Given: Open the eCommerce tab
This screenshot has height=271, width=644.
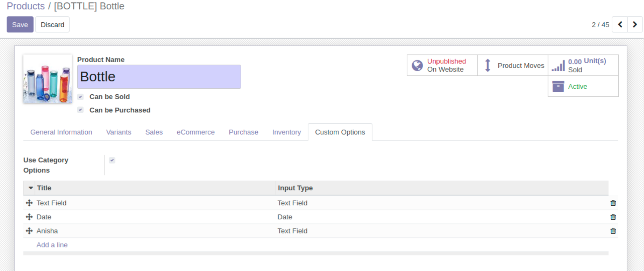Looking at the screenshot, I should coord(196,132).
